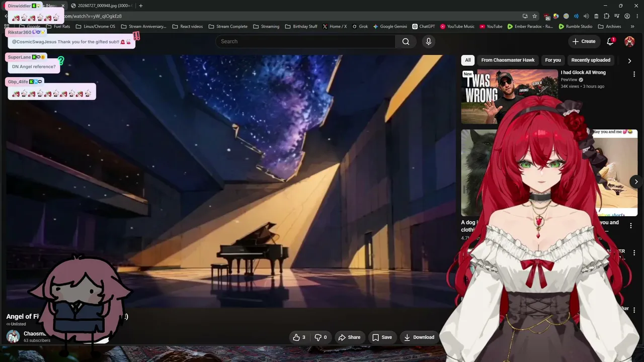This screenshot has width=644, height=362.
Task: Click the Download button
Action: tap(419, 337)
